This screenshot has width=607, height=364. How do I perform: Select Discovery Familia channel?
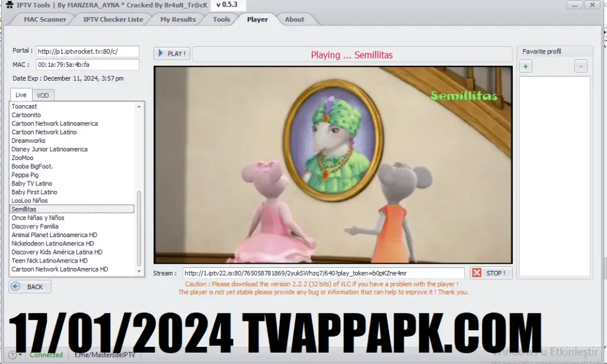coord(72,226)
